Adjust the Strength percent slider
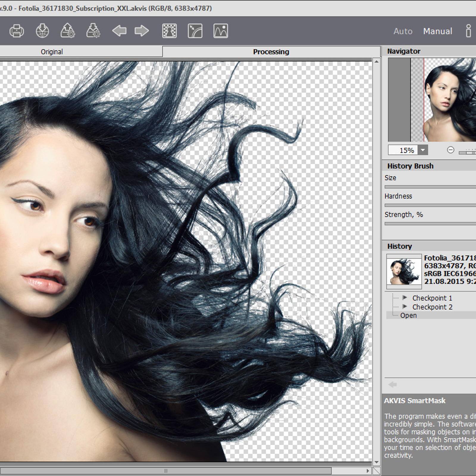This screenshot has width=476, height=476. click(x=430, y=223)
